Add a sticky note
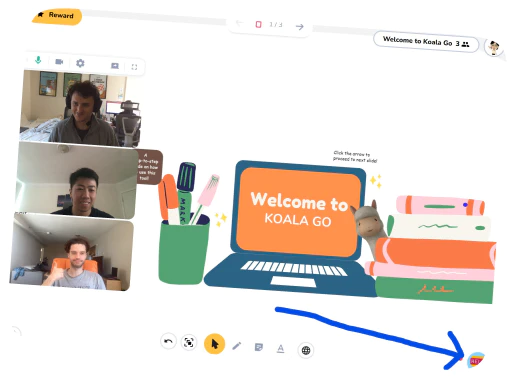516x378 pixels. pos(259,347)
